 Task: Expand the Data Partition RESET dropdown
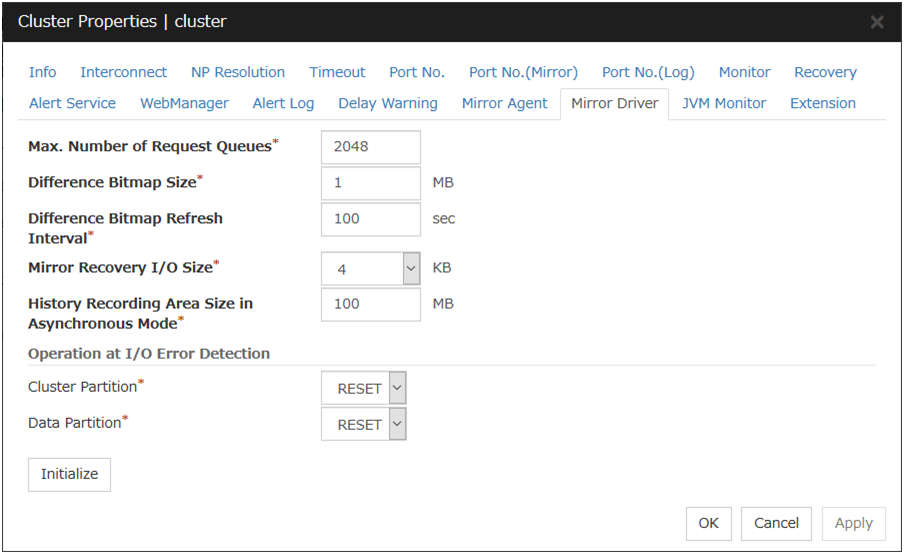(397, 425)
